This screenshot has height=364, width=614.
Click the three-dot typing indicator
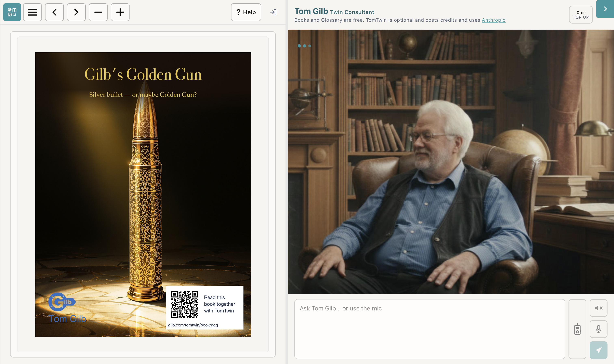click(304, 46)
